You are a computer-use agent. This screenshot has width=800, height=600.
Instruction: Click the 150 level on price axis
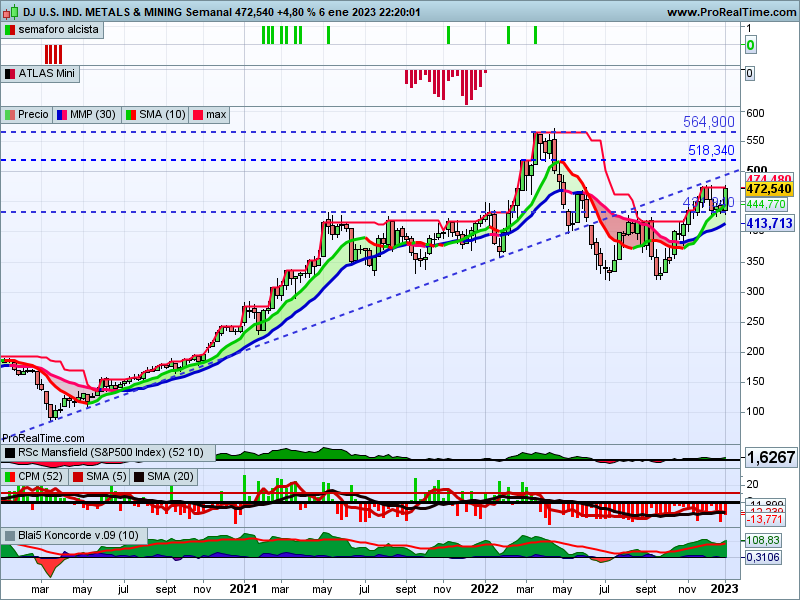point(755,382)
